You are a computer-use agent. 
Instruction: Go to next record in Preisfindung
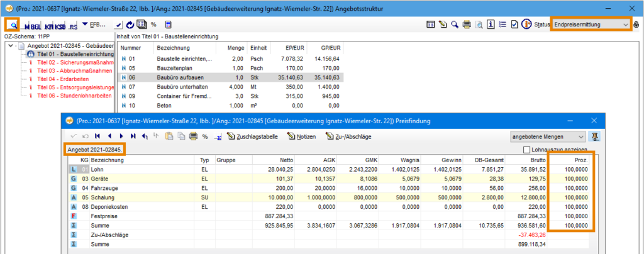click(121, 136)
